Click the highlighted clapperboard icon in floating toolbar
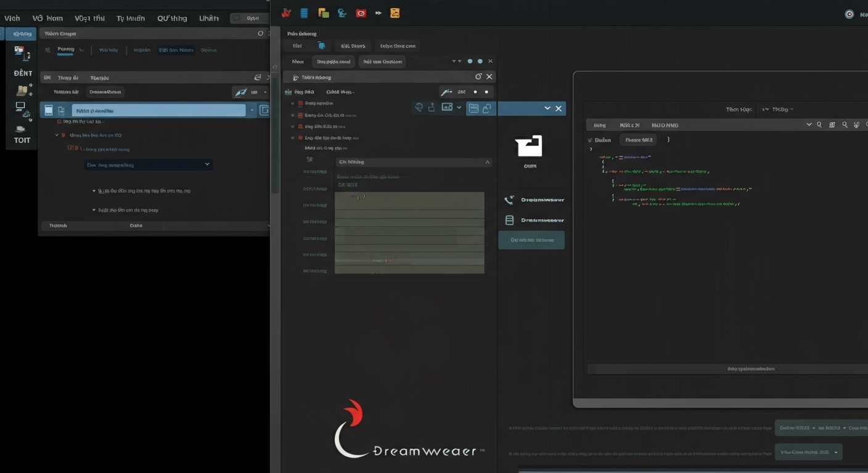Viewport: 868px width, 473px height. coord(473,108)
